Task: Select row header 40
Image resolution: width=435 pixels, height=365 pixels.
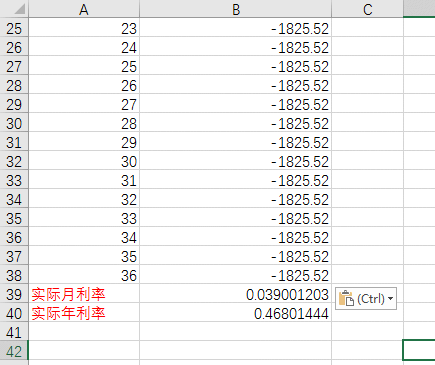Action: [14, 313]
